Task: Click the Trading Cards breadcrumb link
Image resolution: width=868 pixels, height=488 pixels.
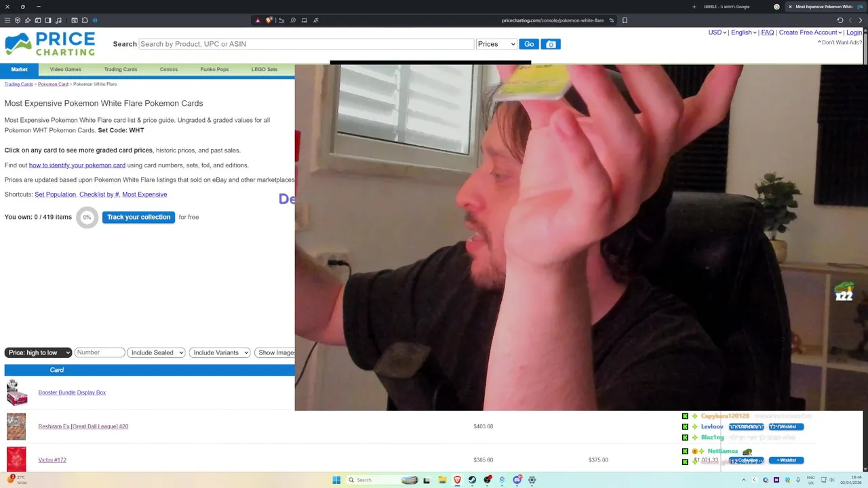Action: click(18, 84)
